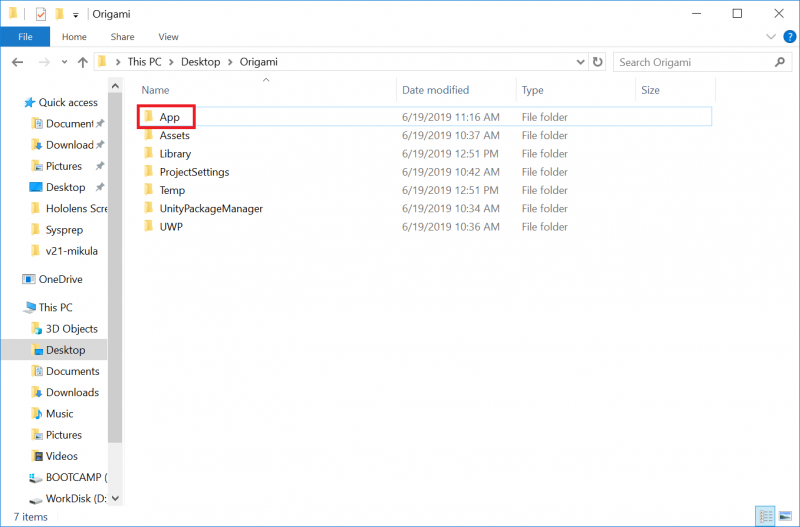Open v21-mikula folder in Quick access
Image resolution: width=800 pixels, height=527 pixels.
click(x=64, y=251)
